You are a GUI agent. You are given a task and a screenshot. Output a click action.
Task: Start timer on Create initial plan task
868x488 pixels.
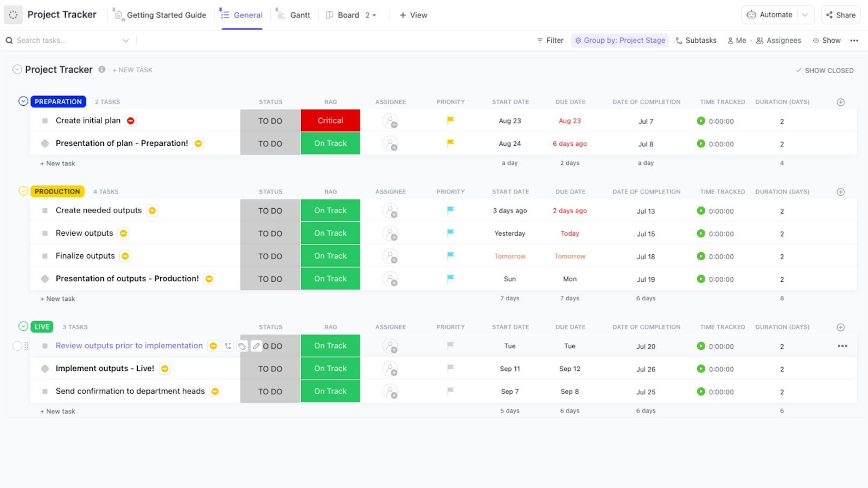tap(701, 121)
